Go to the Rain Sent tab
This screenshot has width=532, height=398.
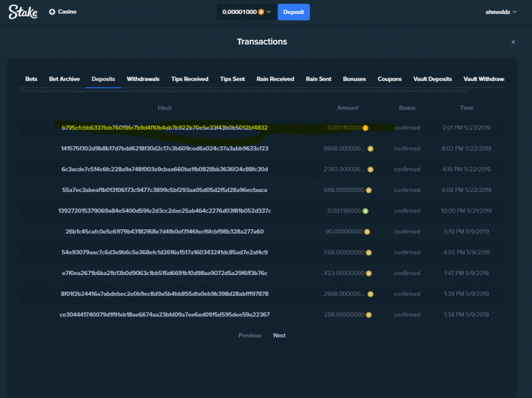(x=319, y=79)
